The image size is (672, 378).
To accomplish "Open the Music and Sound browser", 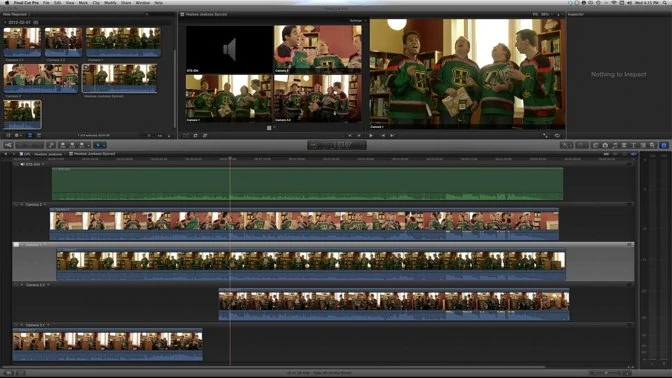I will 615,145.
